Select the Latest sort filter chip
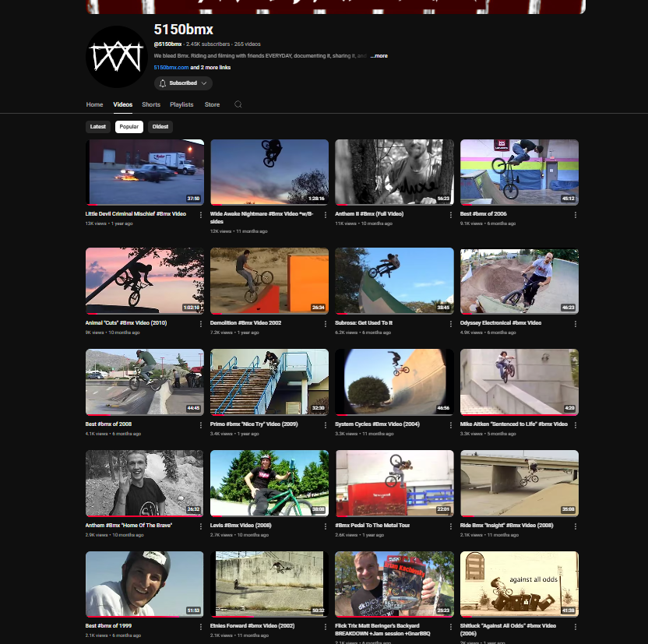The width and height of the screenshot is (648, 644). [98, 127]
